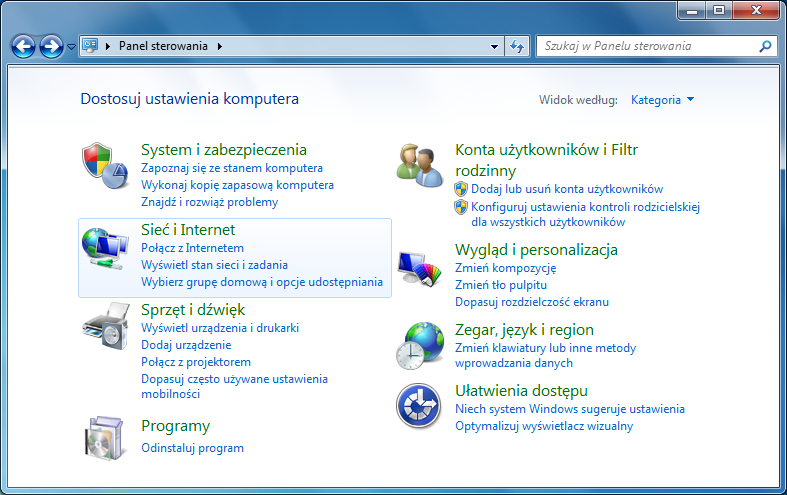Click the Ułatwienia dostępu icon
787x495 pixels.
pos(419,406)
